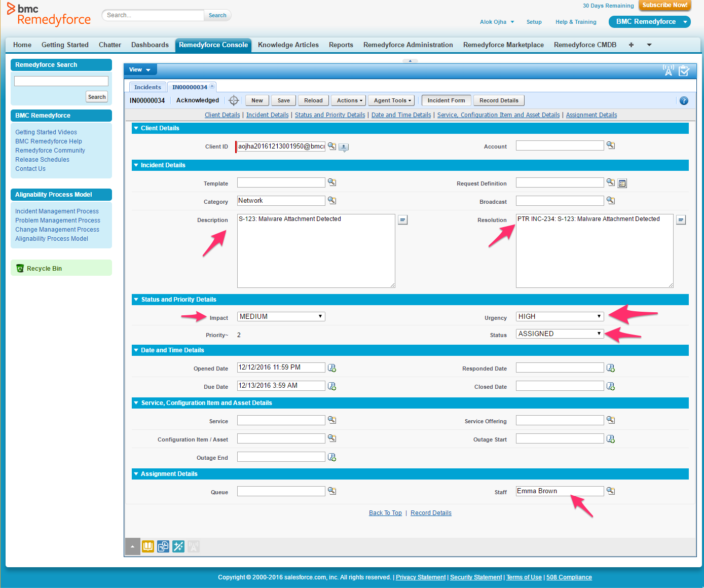
Task: Open Outage Start calendar picker
Action: [611, 439]
